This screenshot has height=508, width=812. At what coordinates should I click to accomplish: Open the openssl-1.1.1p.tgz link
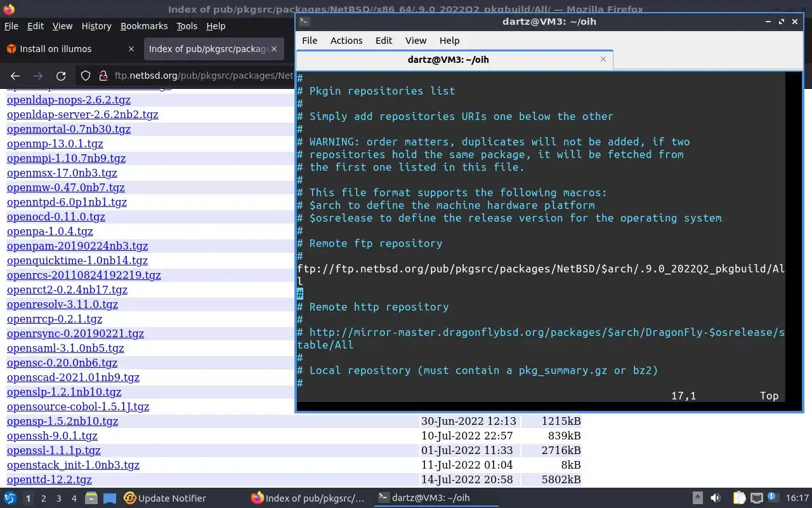(54, 450)
